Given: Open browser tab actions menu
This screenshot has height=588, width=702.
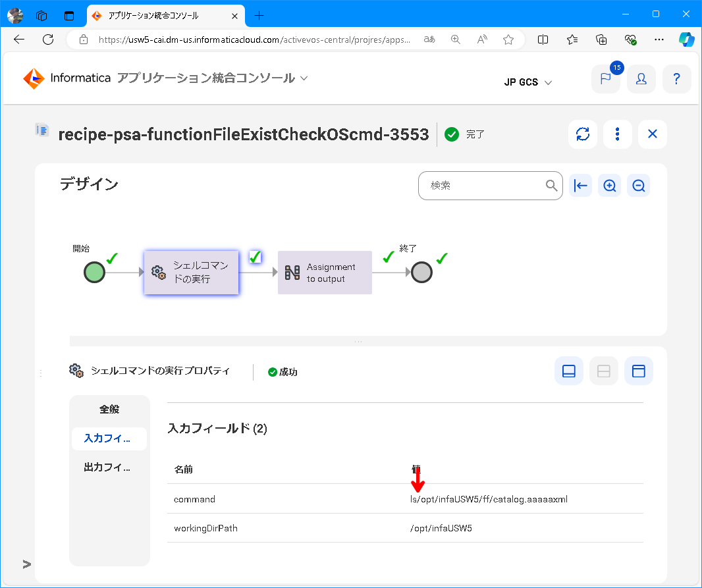Looking at the screenshot, I should [69, 16].
